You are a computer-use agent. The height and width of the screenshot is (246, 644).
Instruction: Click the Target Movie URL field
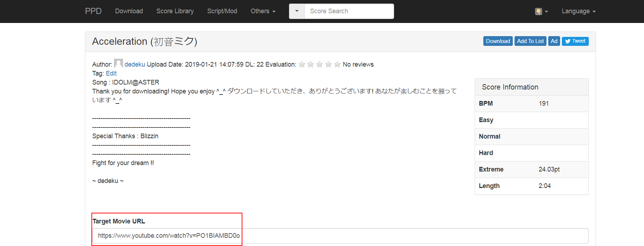340,236
